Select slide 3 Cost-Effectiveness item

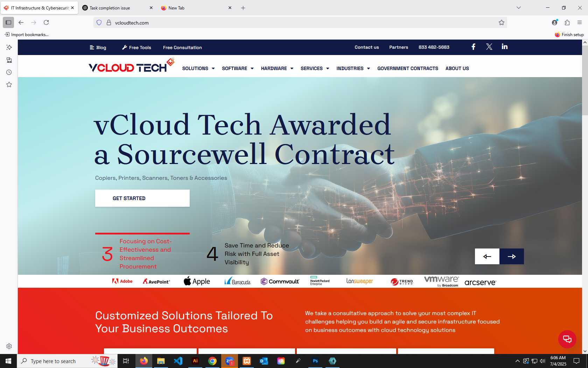pos(142,254)
